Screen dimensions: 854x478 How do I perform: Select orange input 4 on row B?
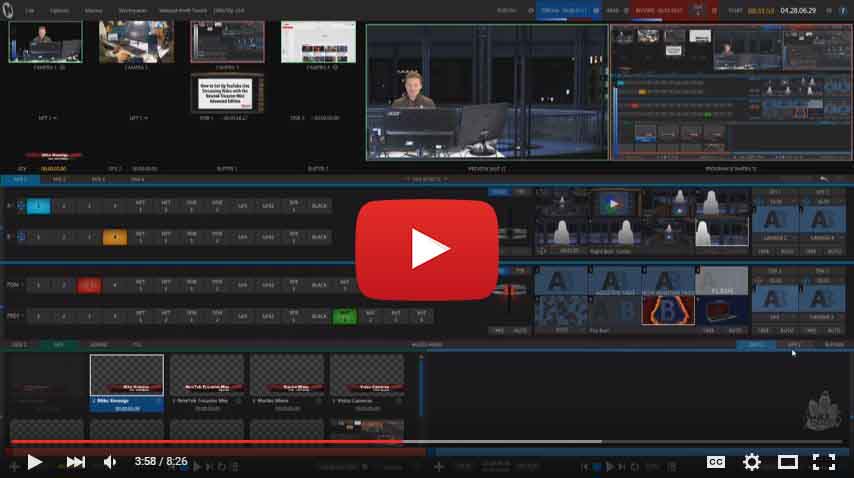[x=114, y=237]
